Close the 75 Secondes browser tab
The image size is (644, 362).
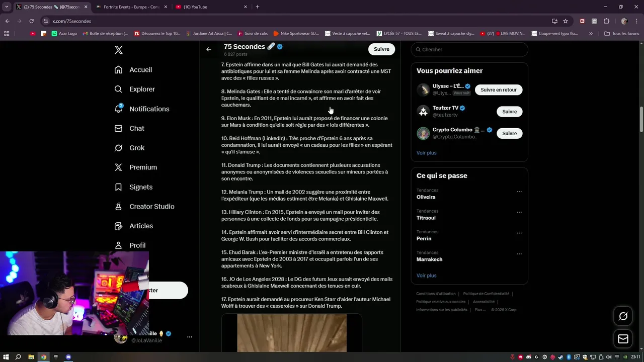(x=86, y=7)
